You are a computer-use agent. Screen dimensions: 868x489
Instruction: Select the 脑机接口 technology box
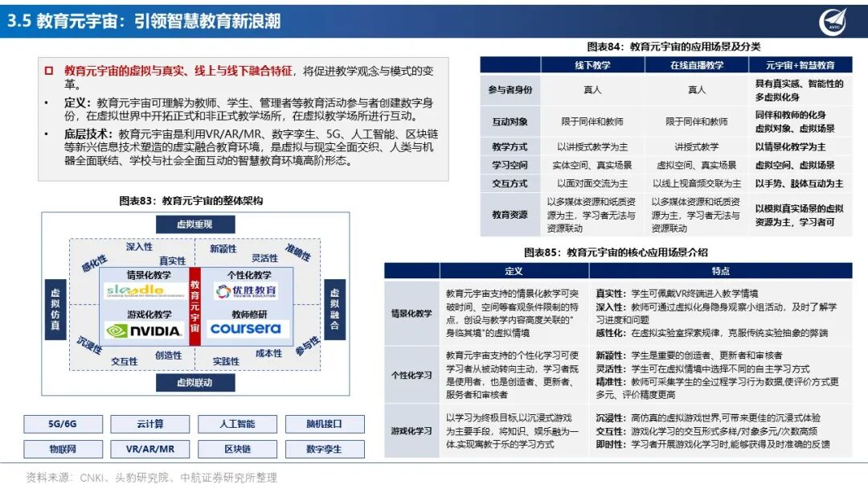[x=325, y=424]
